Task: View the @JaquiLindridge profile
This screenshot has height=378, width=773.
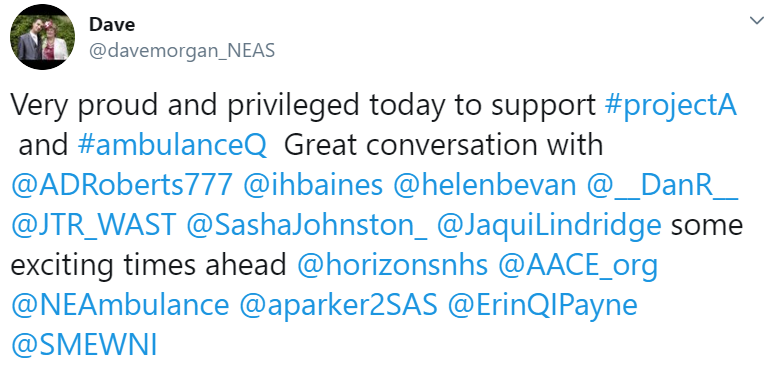Action: tap(549, 226)
